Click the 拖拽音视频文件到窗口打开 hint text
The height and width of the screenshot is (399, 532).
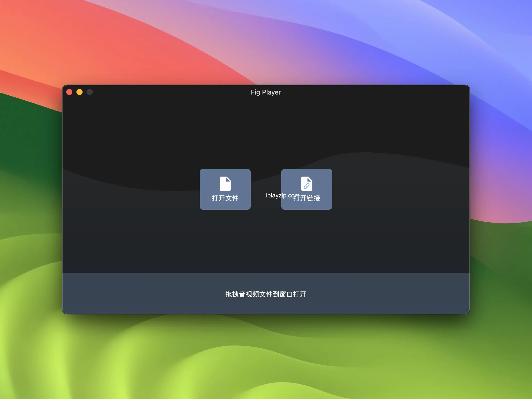[x=265, y=294]
